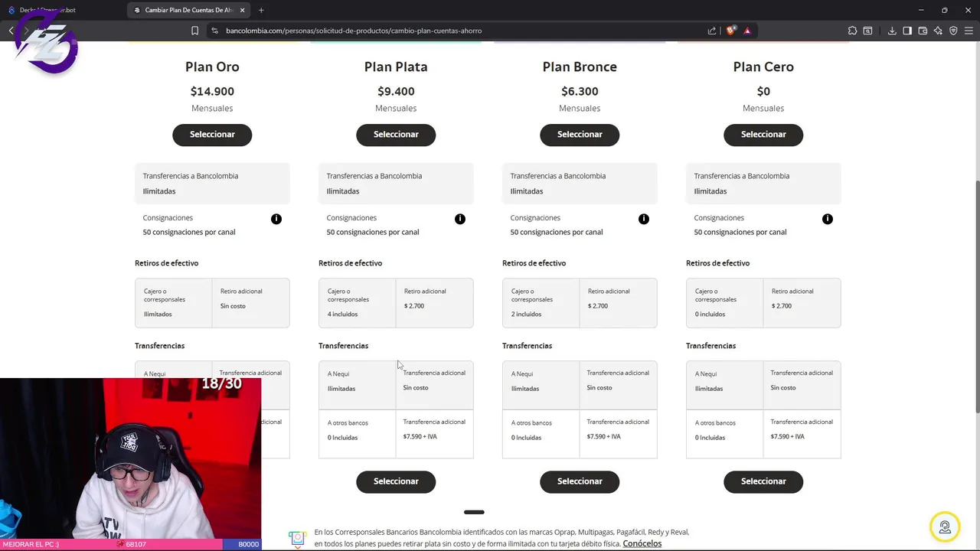The height and width of the screenshot is (551, 980).
Task: Click 'A otros bancos' cell in Plan Cero
Action: [x=725, y=434]
